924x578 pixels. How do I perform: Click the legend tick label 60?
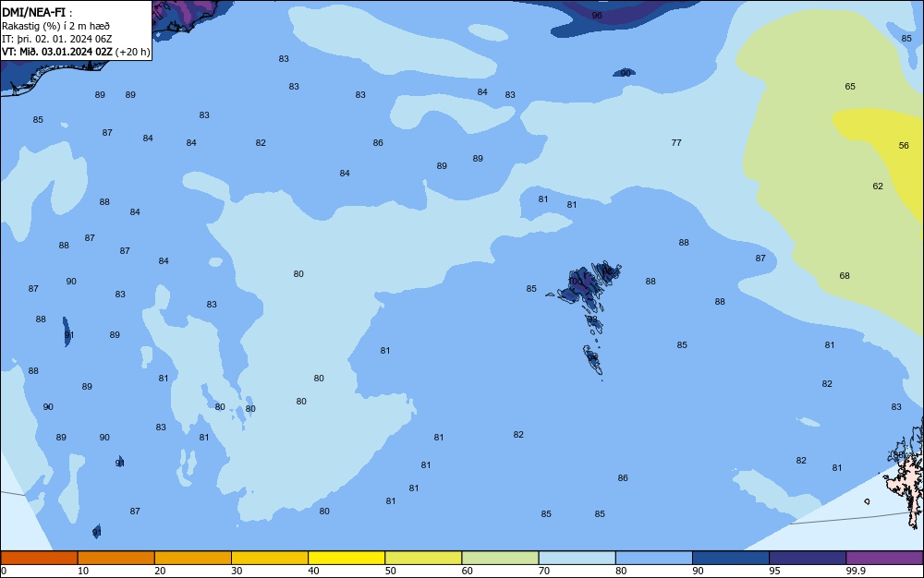click(468, 571)
